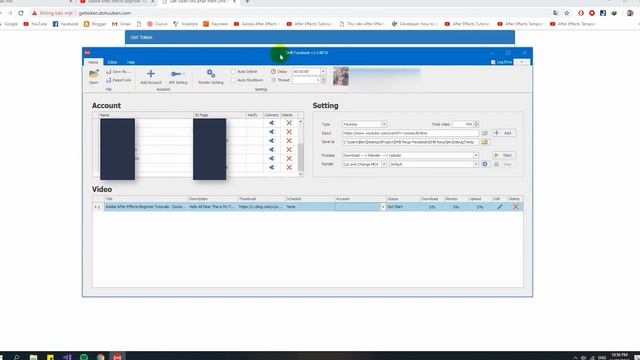Open the Account dropdown in video row
The width and height of the screenshot is (640, 360).
(x=383, y=207)
